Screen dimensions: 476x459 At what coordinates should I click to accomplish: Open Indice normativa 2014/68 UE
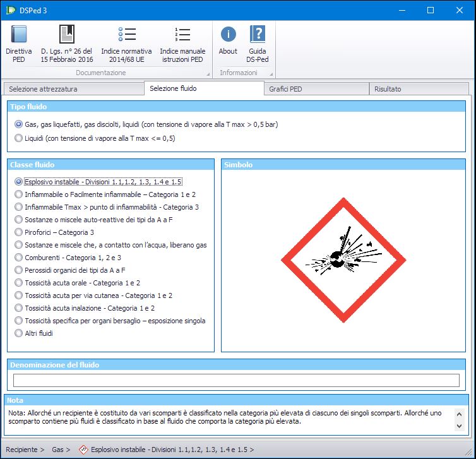pyautogui.click(x=127, y=44)
